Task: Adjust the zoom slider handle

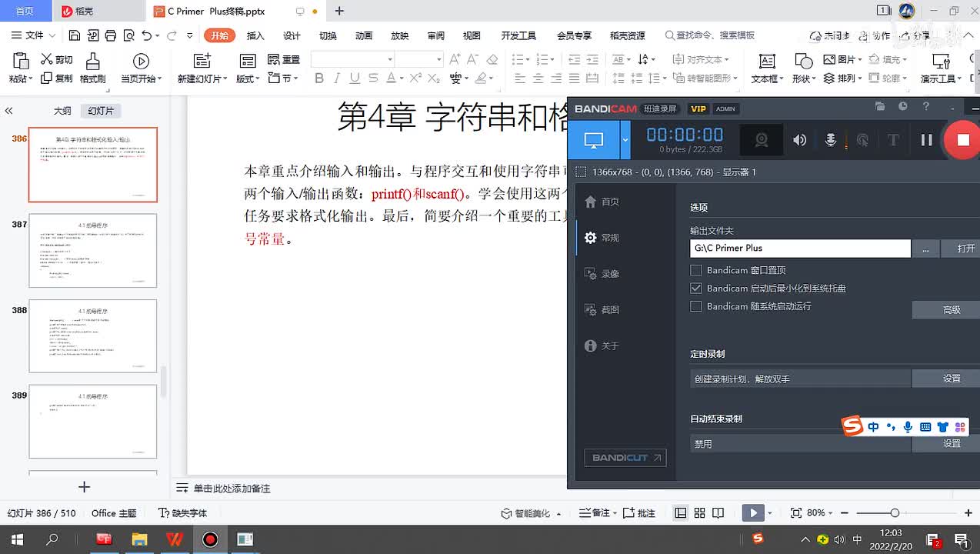Action: coord(895,512)
